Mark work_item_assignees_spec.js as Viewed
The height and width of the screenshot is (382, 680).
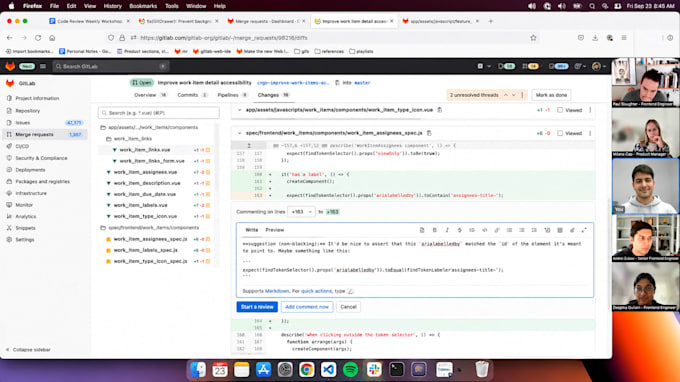point(560,134)
